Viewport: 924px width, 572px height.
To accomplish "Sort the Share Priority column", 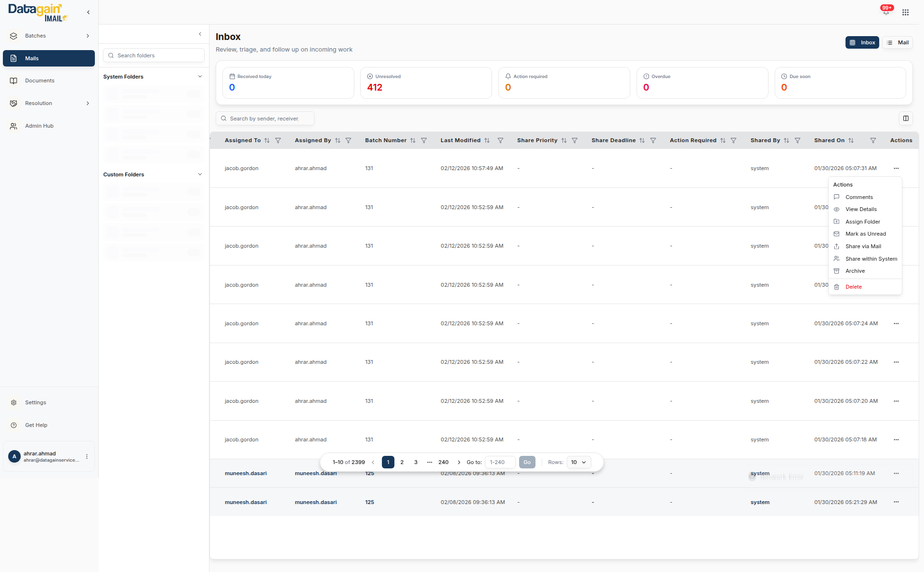I will click(x=564, y=141).
